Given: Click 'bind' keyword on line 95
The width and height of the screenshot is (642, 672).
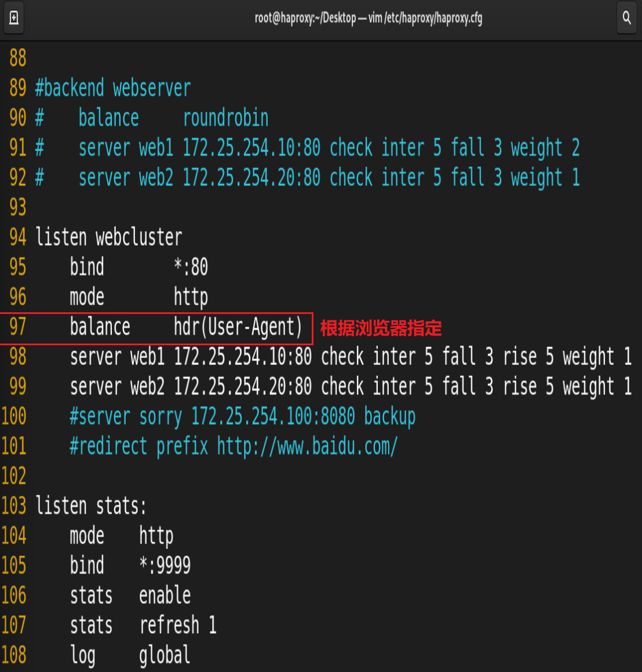Looking at the screenshot, I should pyautogui.click(x=87, y=267).
